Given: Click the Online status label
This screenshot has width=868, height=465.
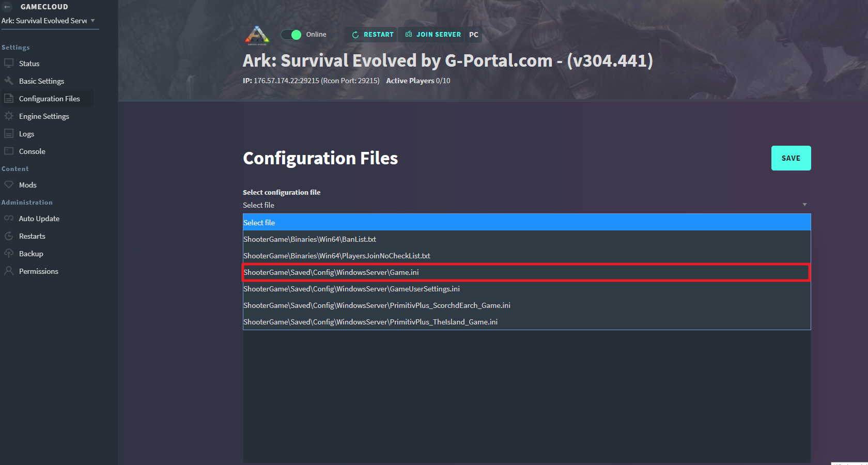Looking at the screenshot, I should [x=316, y=34].
